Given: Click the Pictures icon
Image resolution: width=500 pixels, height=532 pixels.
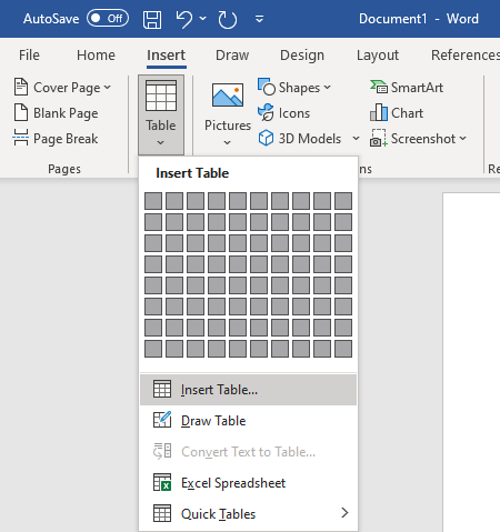Looking at the screenshot, I should tap(228, 95).
